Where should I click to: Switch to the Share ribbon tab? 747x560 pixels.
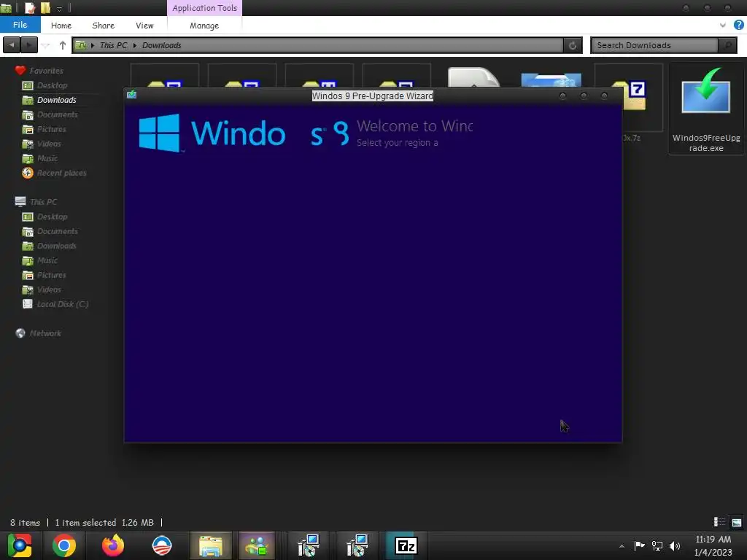click(x=104, y=26)
